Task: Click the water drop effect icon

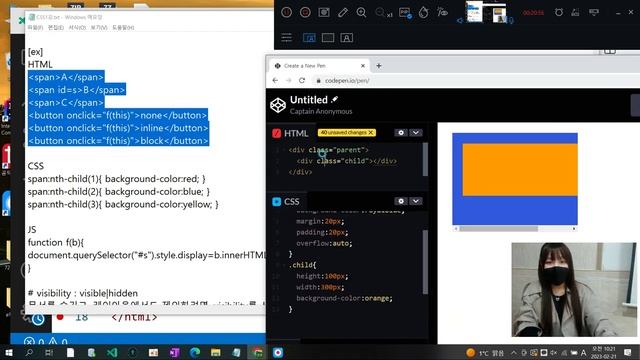Action: click(x=424, y=13)
